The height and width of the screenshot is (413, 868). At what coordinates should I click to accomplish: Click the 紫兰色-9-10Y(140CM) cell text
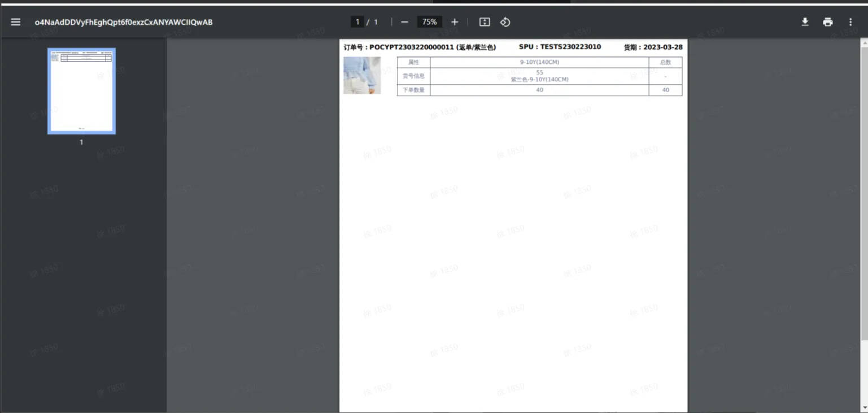coord(539,80)
